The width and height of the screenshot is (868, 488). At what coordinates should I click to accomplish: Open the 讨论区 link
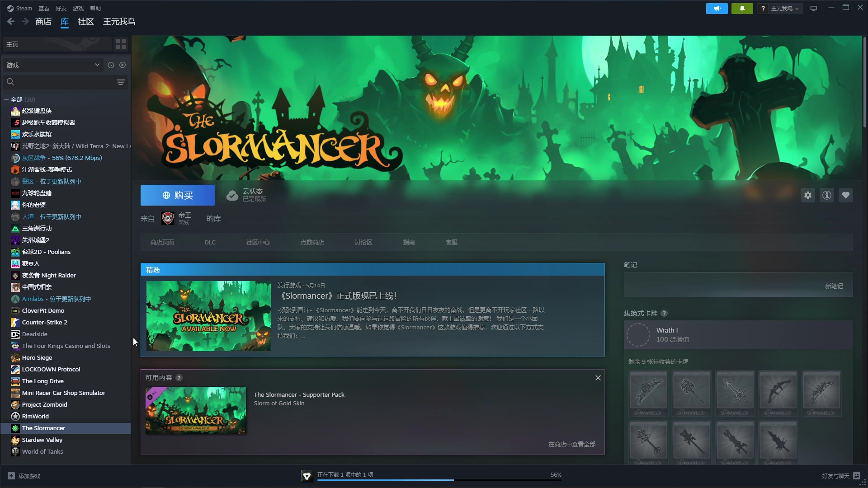[363, 242]
